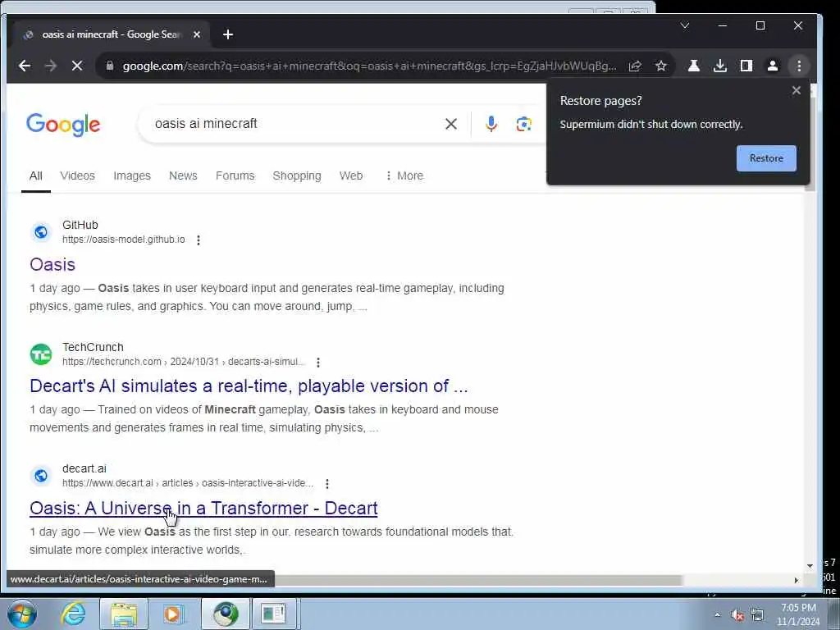Click the decart.ai globe favicon

[x=41, y=476]
